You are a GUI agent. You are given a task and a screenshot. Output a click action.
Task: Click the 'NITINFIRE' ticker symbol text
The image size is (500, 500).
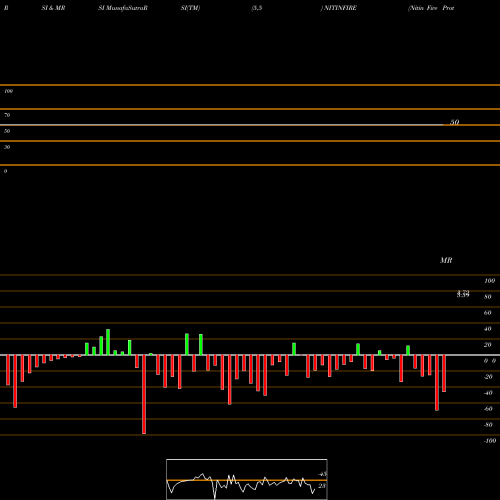[x=340, y=8]
